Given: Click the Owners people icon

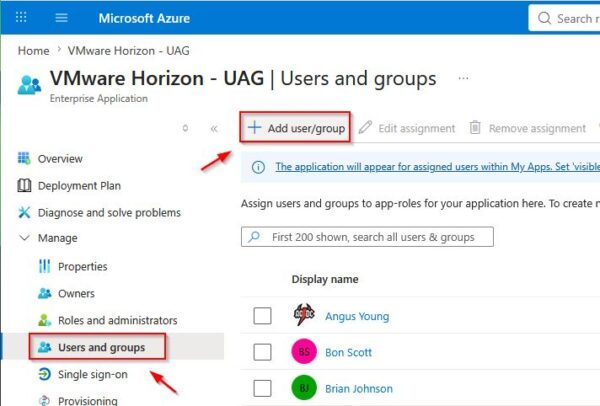Looking at the screenshot, I should pyautogui.click(x=45, y=293).
